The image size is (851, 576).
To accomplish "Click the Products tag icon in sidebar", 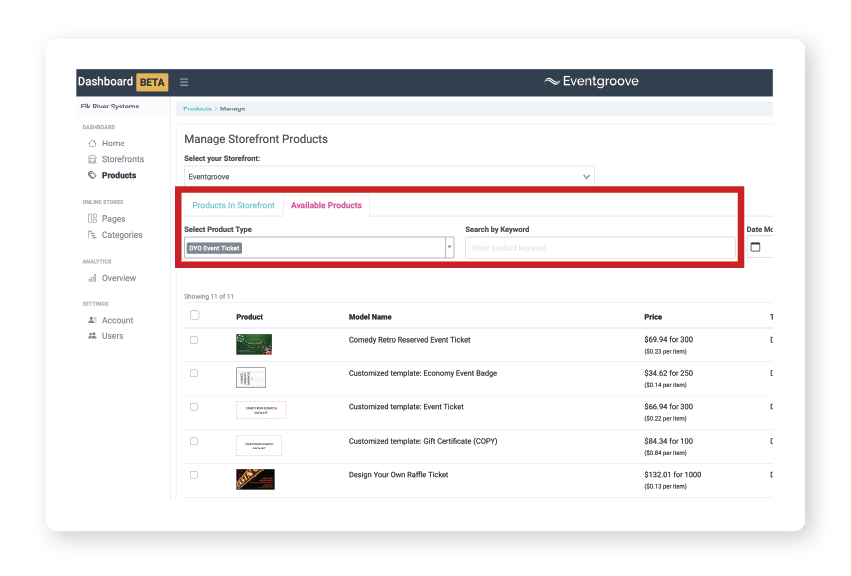I will coord(91,175).
